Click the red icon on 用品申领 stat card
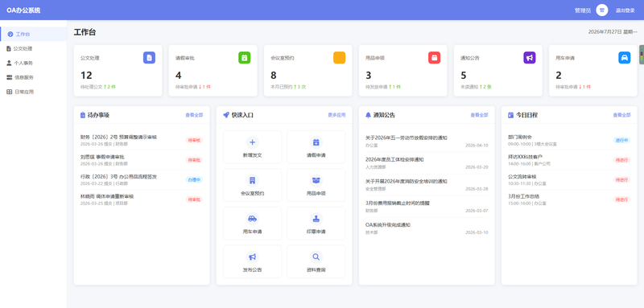Screen dimensions: 644x308 [x=435, y=58]
